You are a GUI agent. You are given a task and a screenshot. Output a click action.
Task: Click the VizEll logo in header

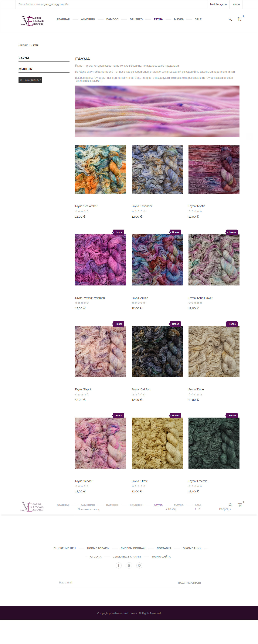[x=32, y=21]
